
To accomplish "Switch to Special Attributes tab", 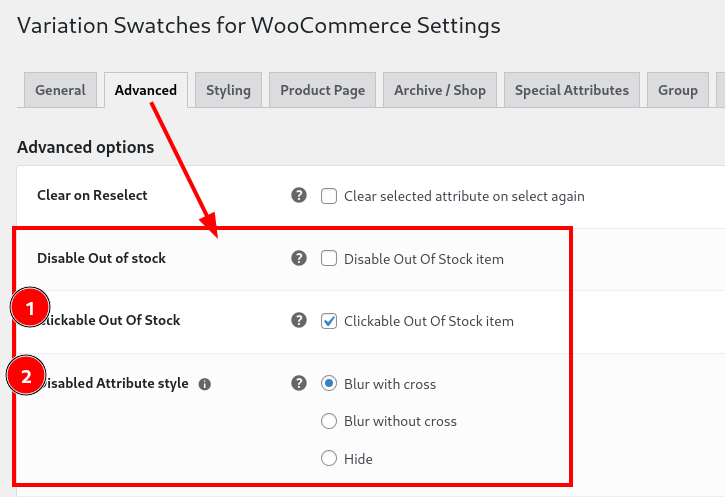I will coord(572,90).
